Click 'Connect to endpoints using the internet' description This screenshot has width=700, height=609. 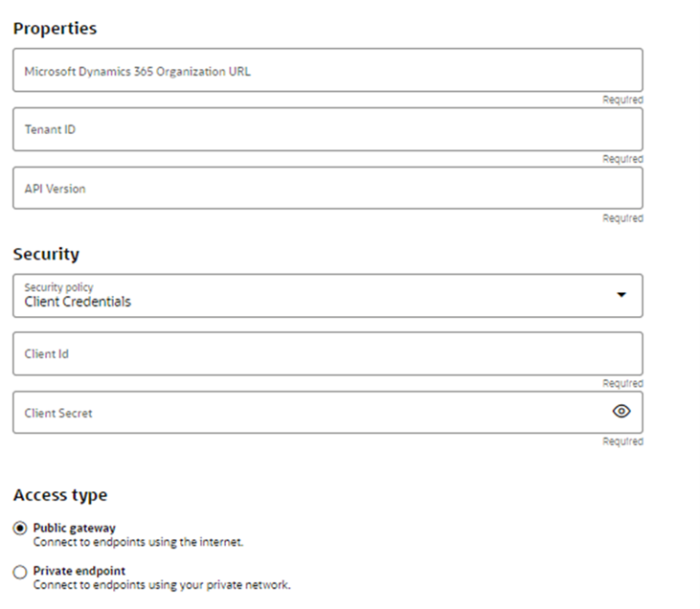click(x=139, y=541)
